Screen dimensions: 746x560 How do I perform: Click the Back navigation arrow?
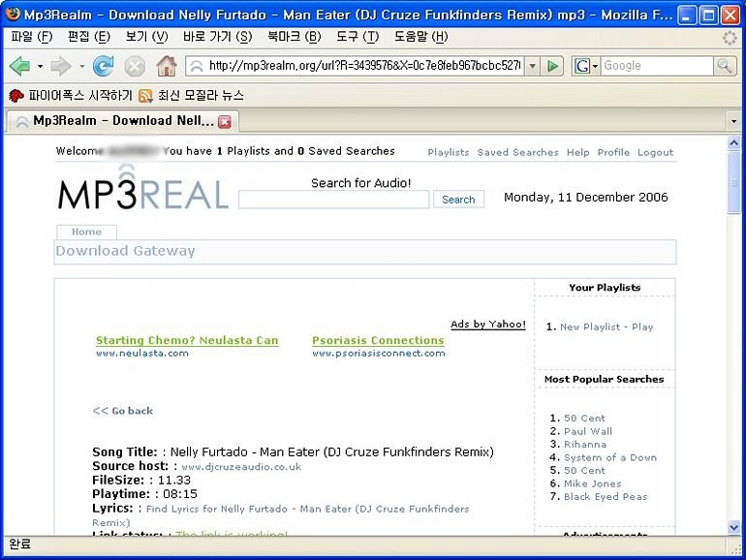[x=19, y=66]
